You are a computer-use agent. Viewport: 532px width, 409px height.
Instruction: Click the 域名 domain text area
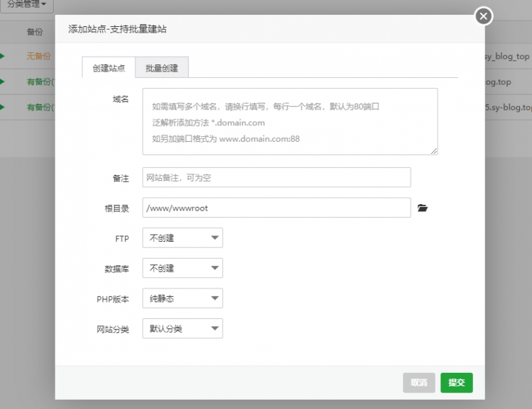[289, 121]
